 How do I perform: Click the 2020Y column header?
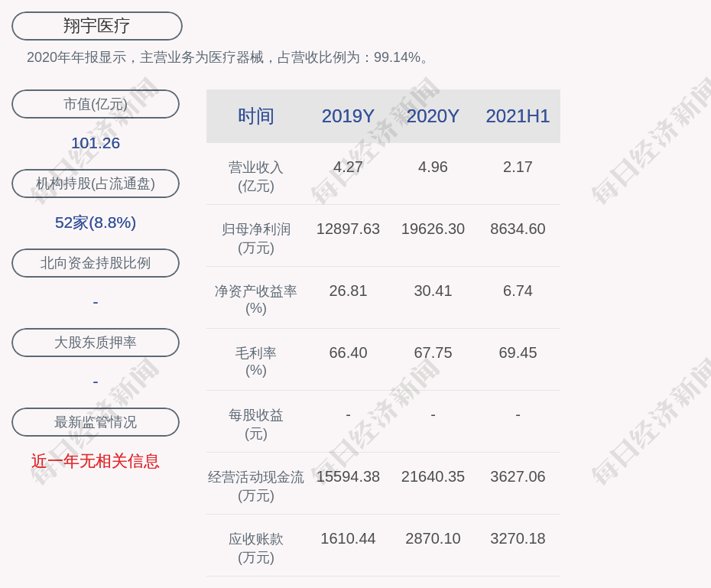click(433, 116)
